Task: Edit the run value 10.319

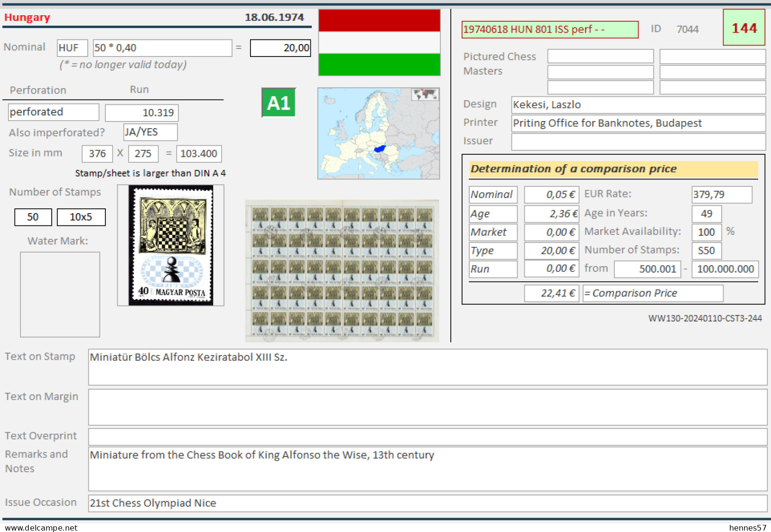Action: pos(142,113)
